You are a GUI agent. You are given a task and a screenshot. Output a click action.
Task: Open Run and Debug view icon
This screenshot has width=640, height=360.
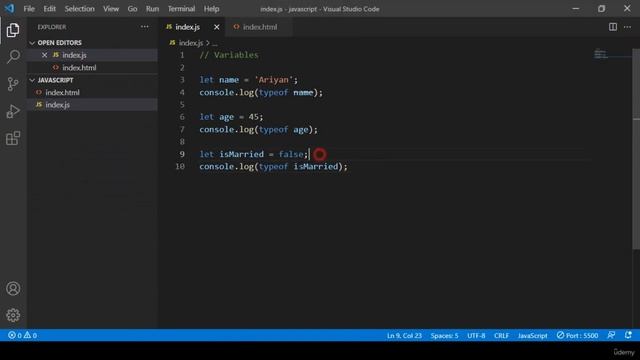point(13,111)
